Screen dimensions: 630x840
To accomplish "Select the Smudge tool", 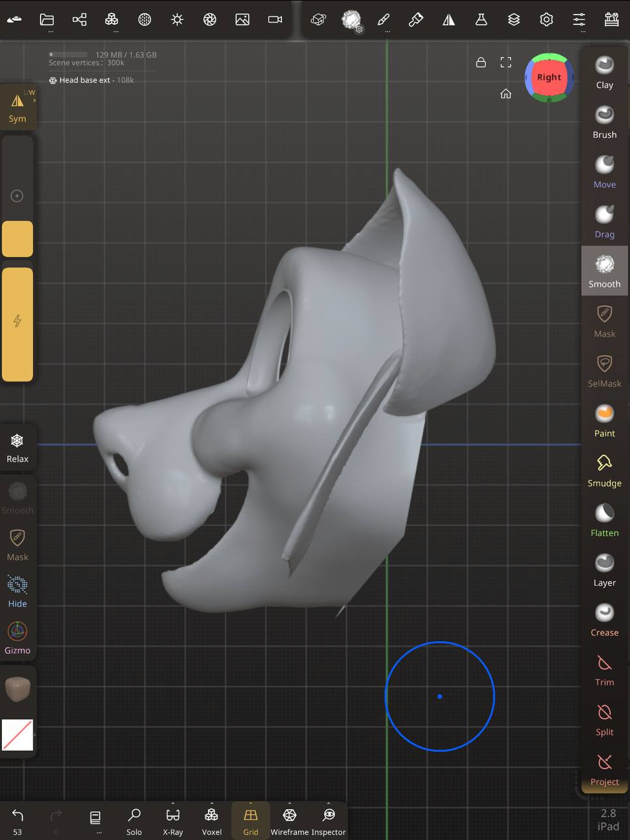I will 604,471.
